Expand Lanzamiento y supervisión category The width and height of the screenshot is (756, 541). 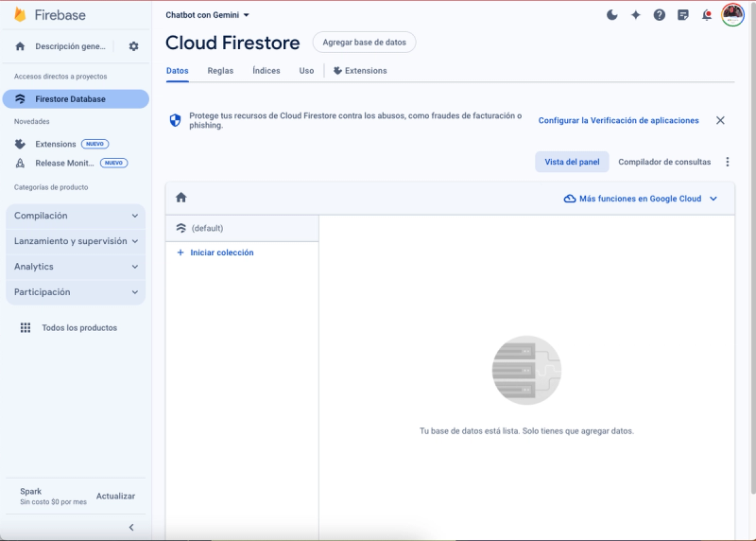point(76,241)
